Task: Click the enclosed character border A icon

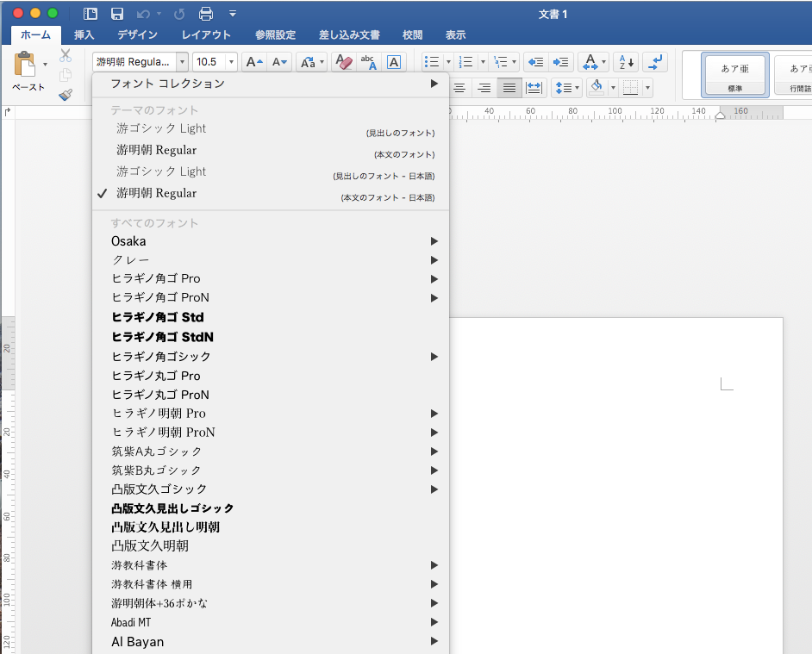Action: [394, 62]
